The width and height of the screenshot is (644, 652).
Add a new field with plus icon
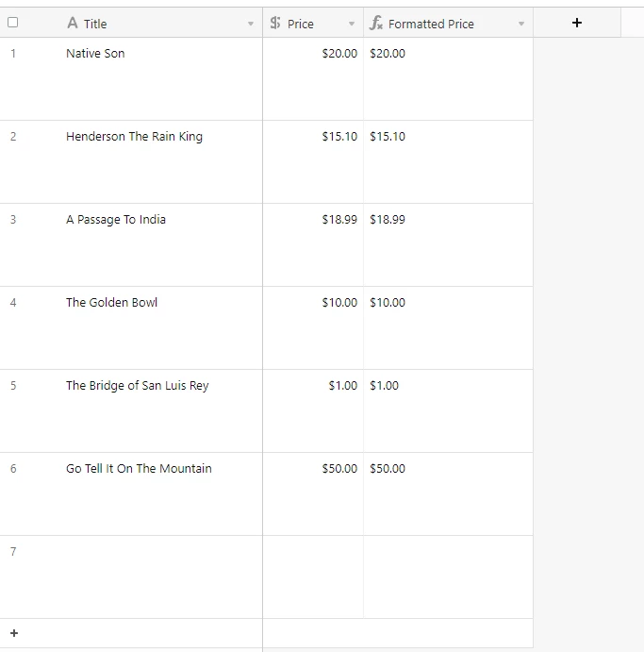(577, 23)
